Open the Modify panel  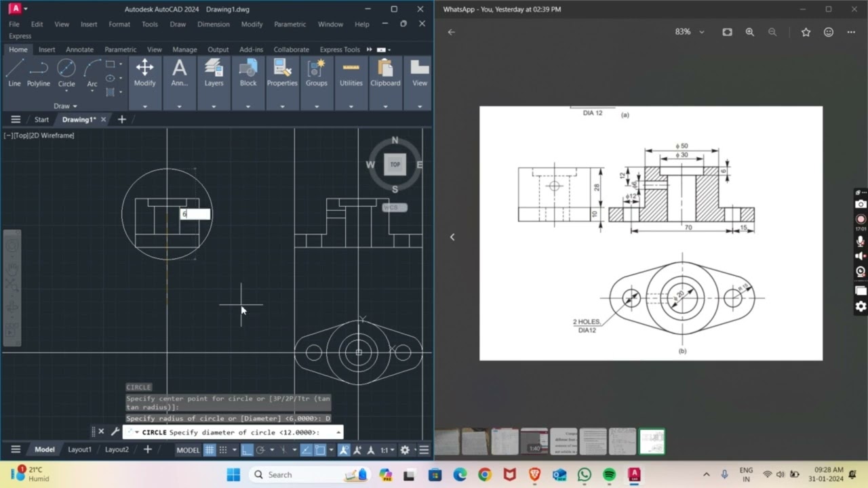145,83
